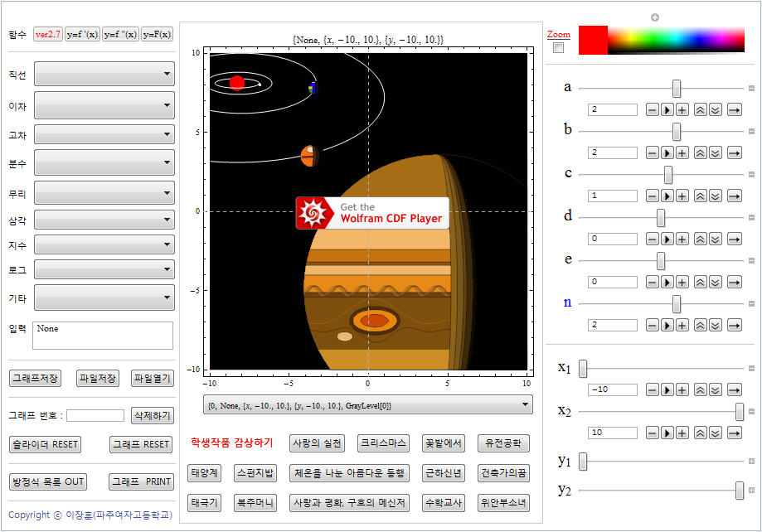This screenshot has height=532, width=762.
Task: Click the play button for slider d
Action: tap(667, 239)
